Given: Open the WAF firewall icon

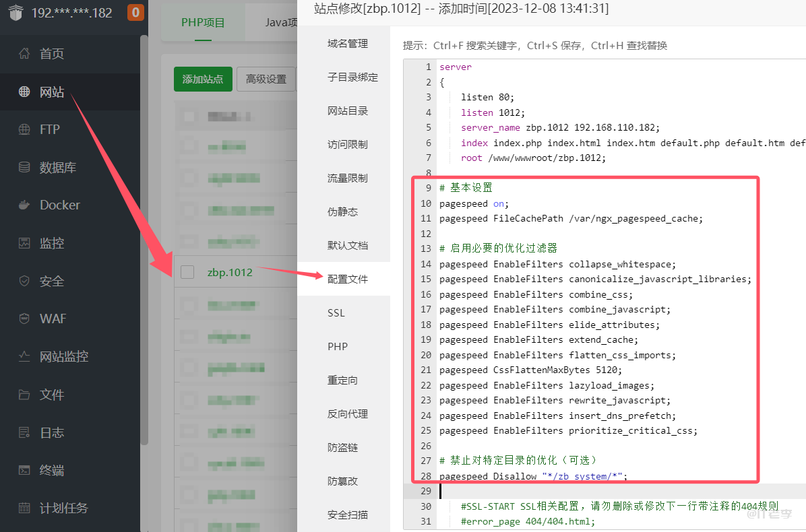Looking at the screenshot, I should [x=24, y=319].
